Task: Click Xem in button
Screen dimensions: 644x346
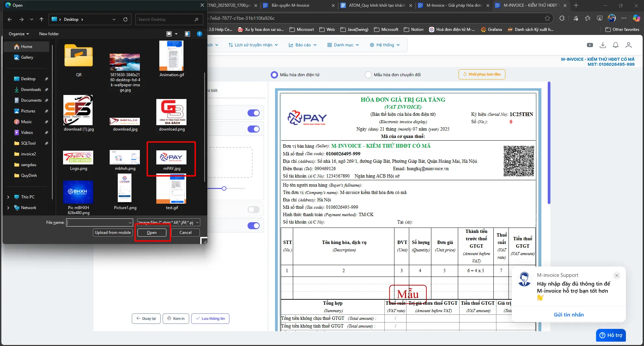Action: 176,318
